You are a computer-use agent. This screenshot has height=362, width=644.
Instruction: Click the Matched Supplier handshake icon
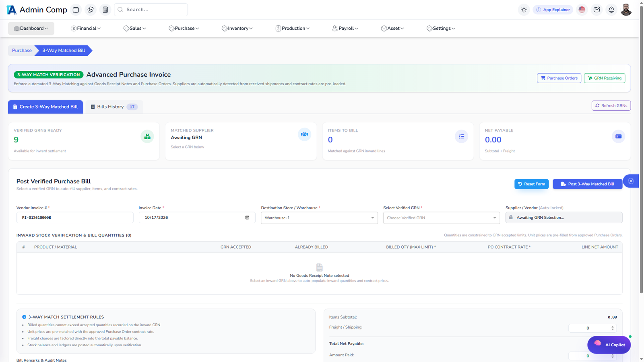point(304,134)
